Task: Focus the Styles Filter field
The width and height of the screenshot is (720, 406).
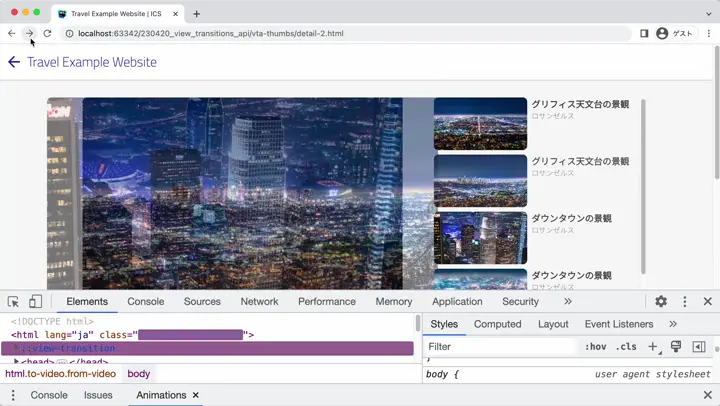Action: 501,347
